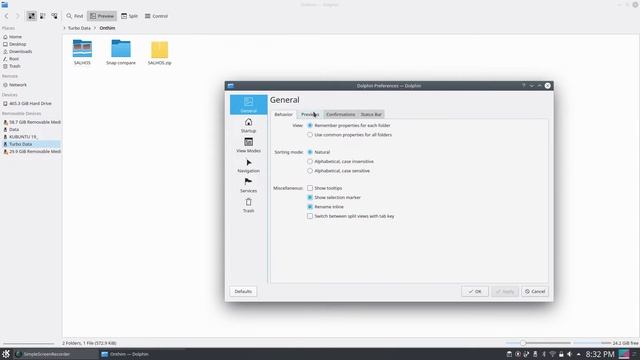Open the View Modes settings section
Viewport: 640px width, 360px height.
(x=248, y=145)
